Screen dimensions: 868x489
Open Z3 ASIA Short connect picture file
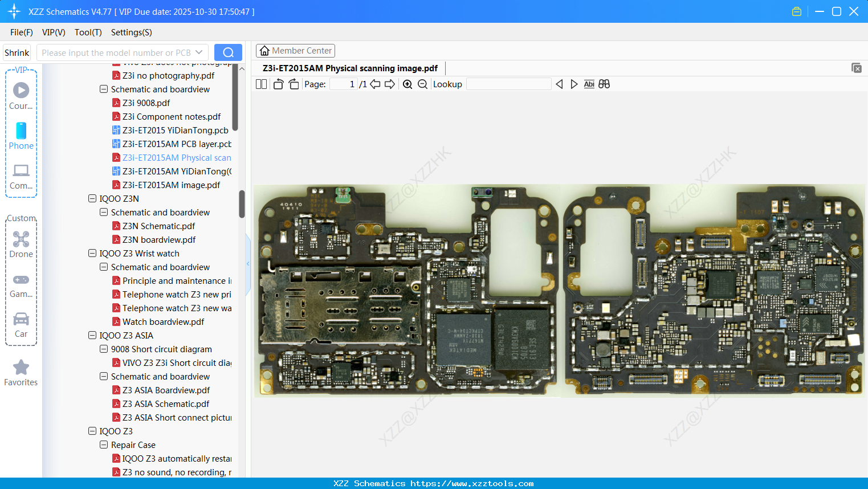[x=172, y=418]
